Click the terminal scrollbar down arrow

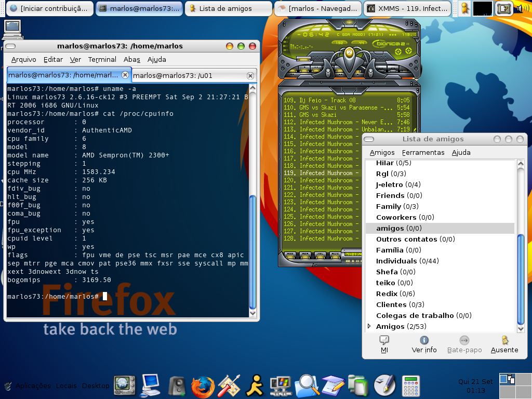(252, 313)
